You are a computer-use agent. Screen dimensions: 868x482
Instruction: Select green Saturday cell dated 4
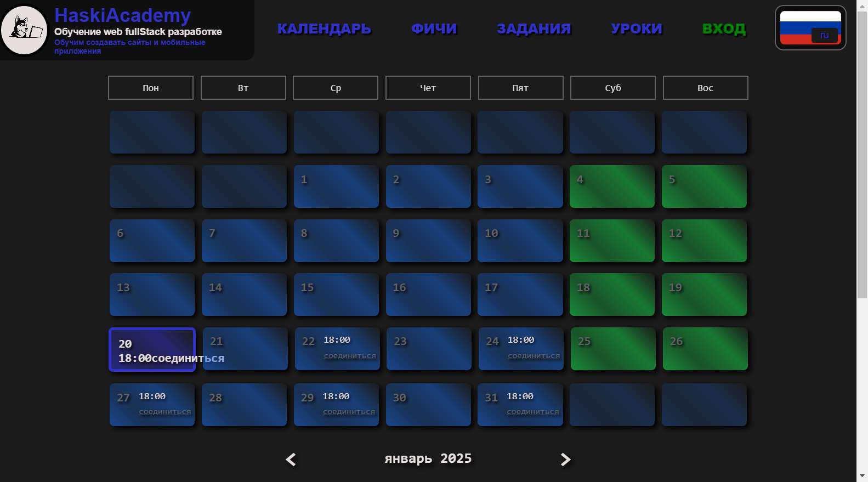[x=612, y=186]
